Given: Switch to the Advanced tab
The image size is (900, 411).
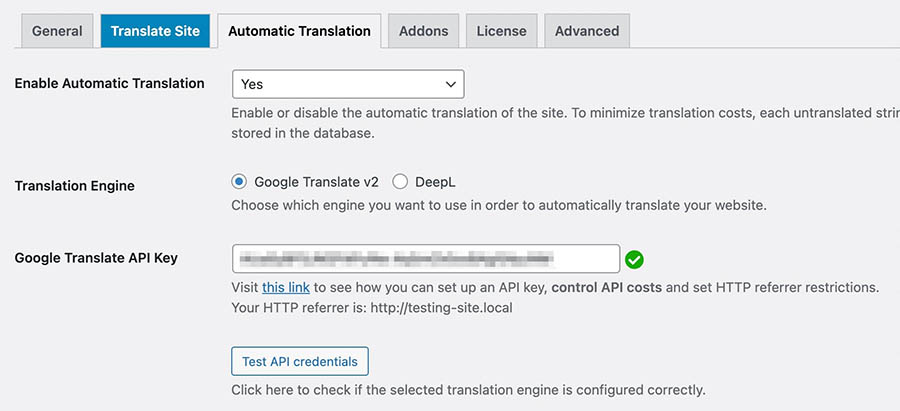Looking at the screenshot, I should click(587, 31).
